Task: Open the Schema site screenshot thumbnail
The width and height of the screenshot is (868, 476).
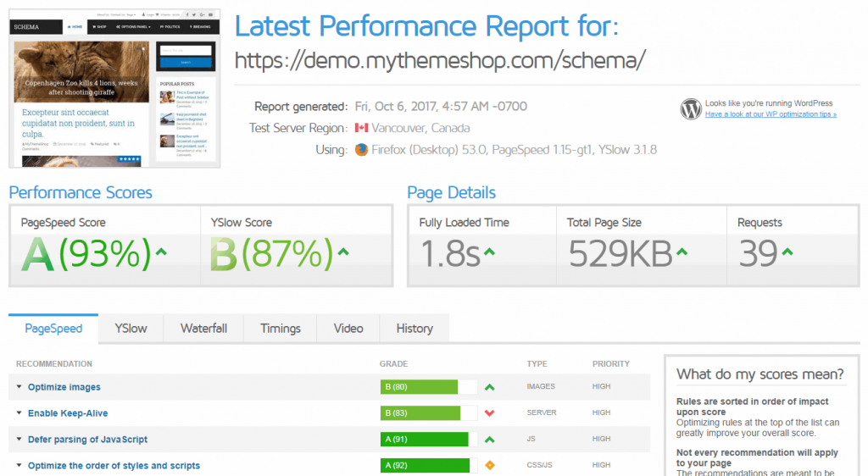Action: pyautogui.click(x=114, y=88)
